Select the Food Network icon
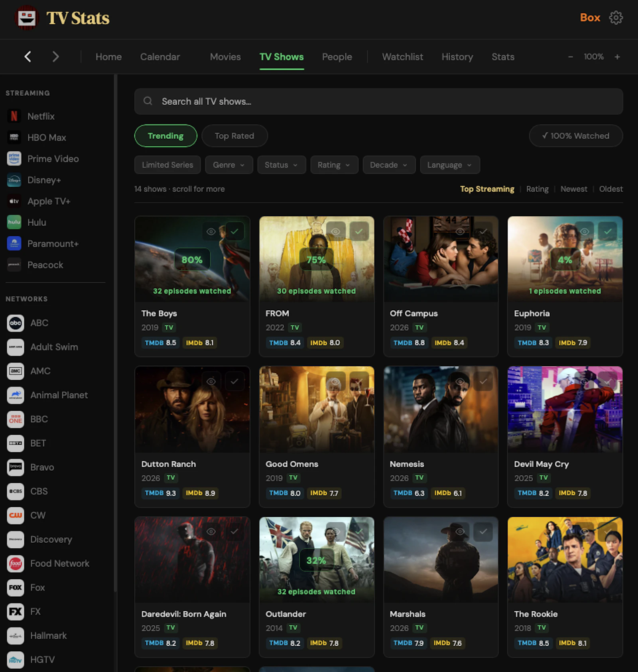The image size is (638, 672). 16,563
